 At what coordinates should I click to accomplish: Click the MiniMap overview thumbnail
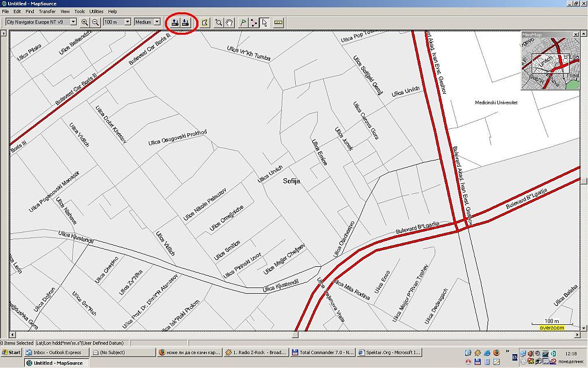(x=550, y=62)
